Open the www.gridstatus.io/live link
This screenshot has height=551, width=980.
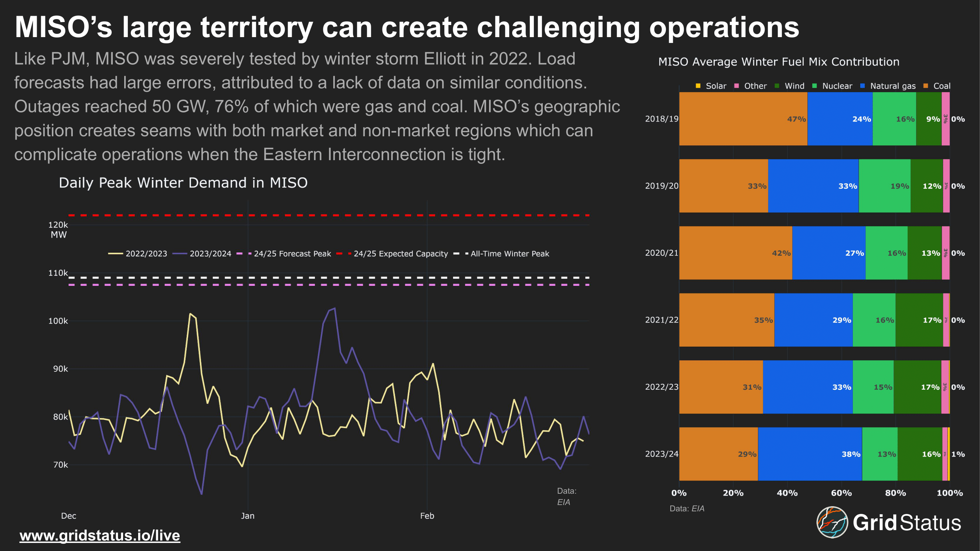[100, 536]
